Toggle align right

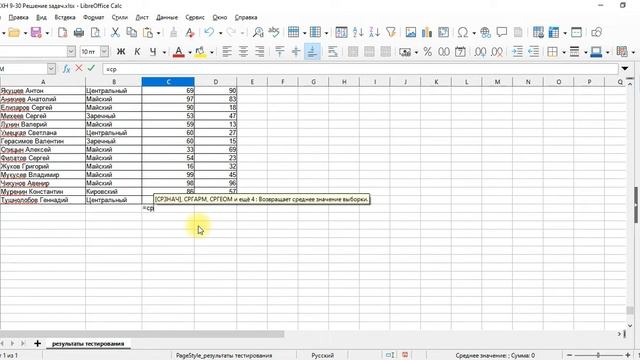[260, 51]
